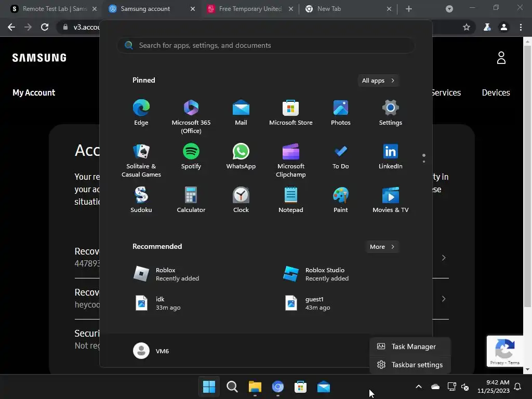Select Task Manager from context menu

(410, 347)
